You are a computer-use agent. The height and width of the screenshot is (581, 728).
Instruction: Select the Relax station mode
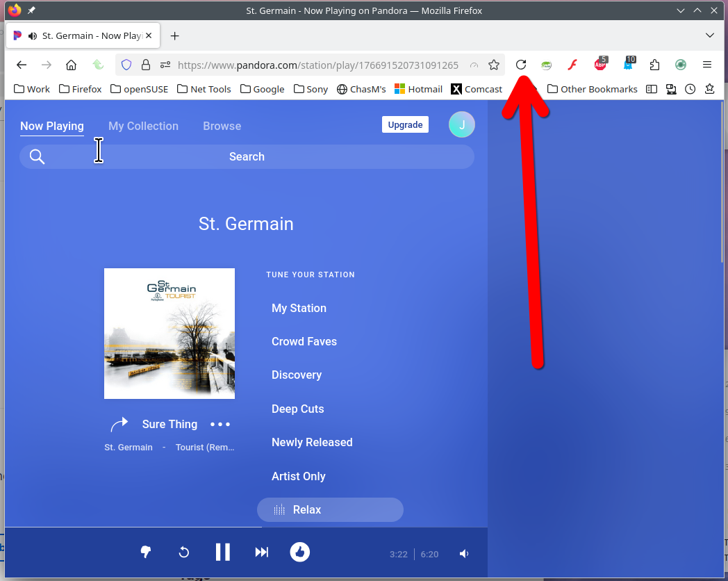tap(330, 509)
